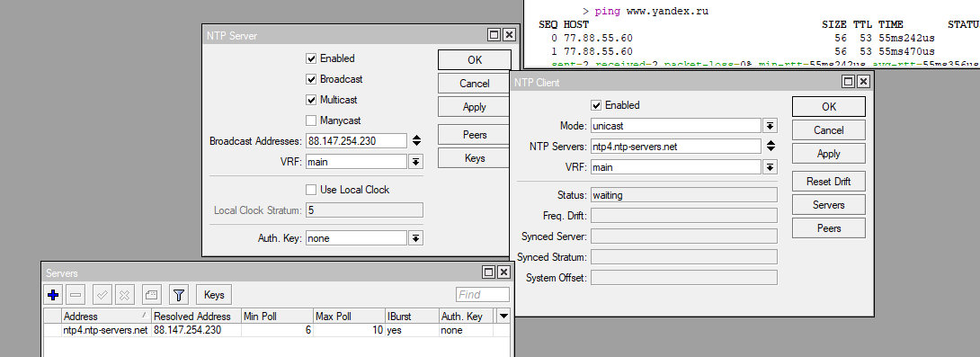This screenshot has height=357, width=980.
Task: Click Cancel in NTP Server window
Action: coord(475,83)
